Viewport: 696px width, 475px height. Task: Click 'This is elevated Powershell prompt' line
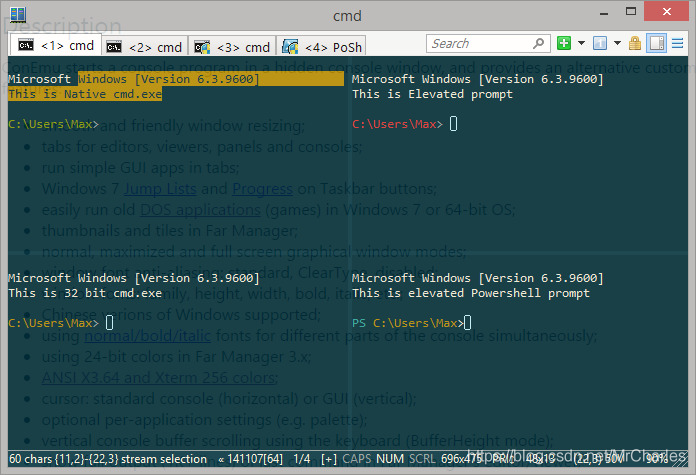(x=471, y=293)
